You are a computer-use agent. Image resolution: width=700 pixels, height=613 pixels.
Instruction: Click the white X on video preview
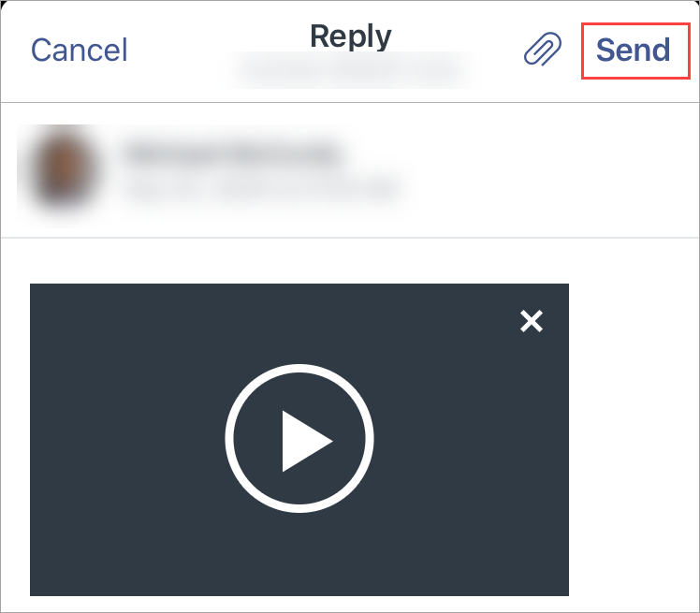[x=532, y=321]
